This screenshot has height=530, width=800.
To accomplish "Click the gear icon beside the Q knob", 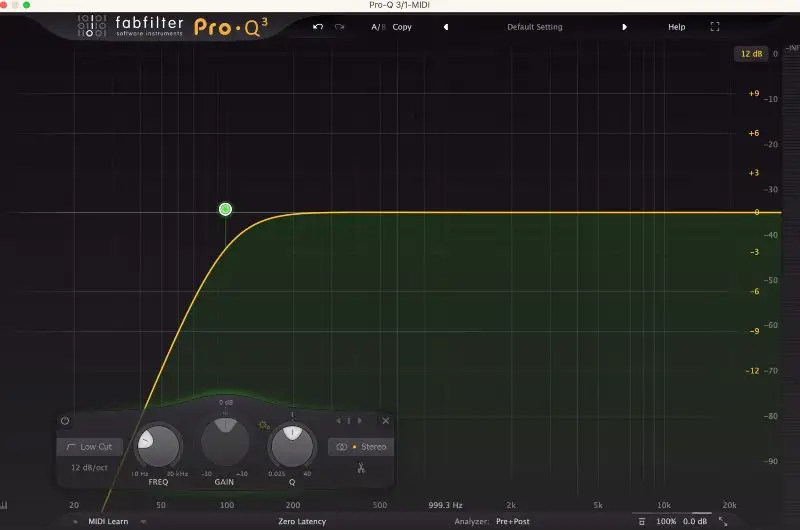I will 264,426.
